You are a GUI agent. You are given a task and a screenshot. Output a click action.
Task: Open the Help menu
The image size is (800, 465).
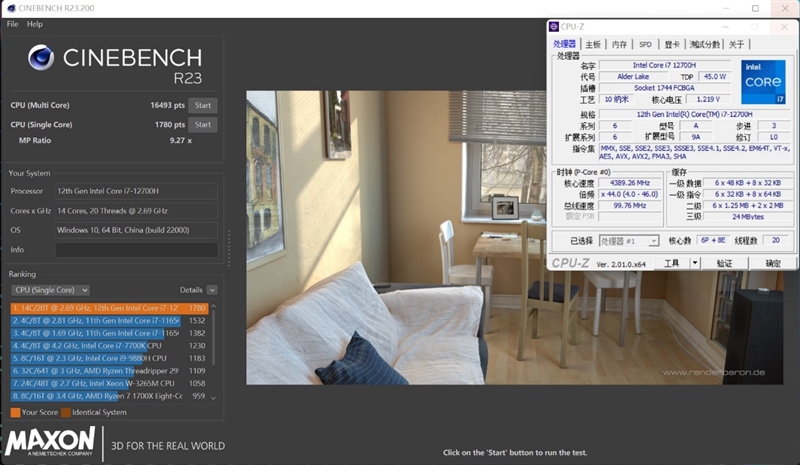pyautogui.click(x=35, y=24)
